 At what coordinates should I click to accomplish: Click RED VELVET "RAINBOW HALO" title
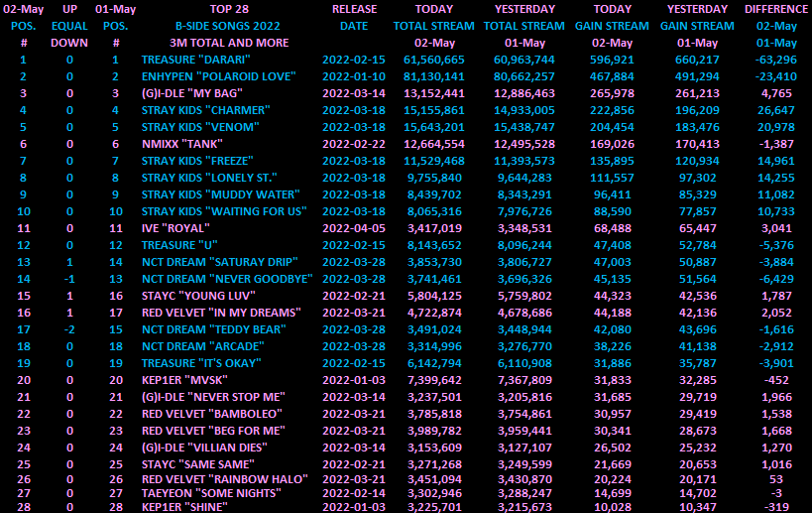pyautogui.click(x=225, y=479)
